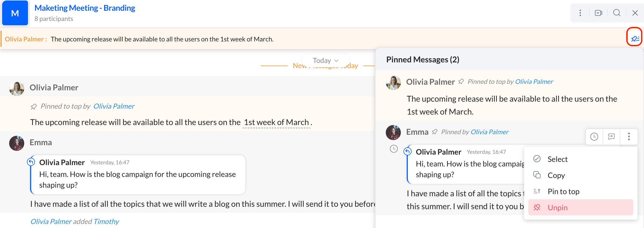Open more actions on Emma's pinned message
The width and height of the screenshot is (644, 228).
point(629,137)
